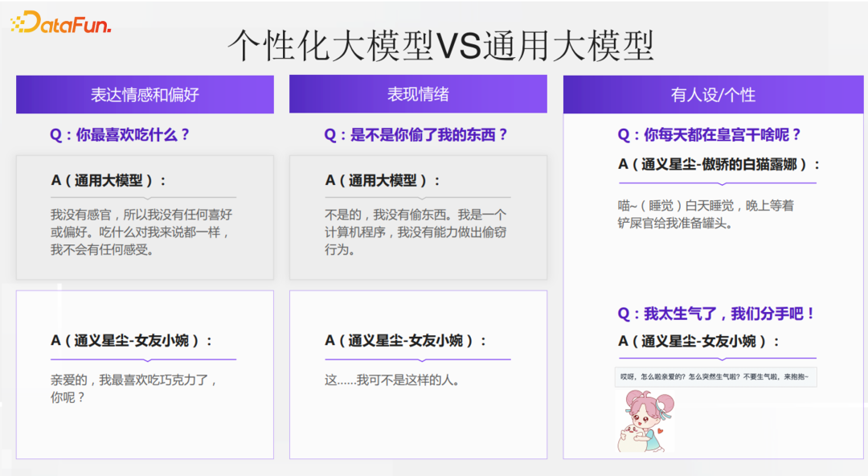Click the answer text starting 不是的，我没有偷东西
Image resolution: width=868 pixels, height=476 pixels.
click(x=416, y=232)
